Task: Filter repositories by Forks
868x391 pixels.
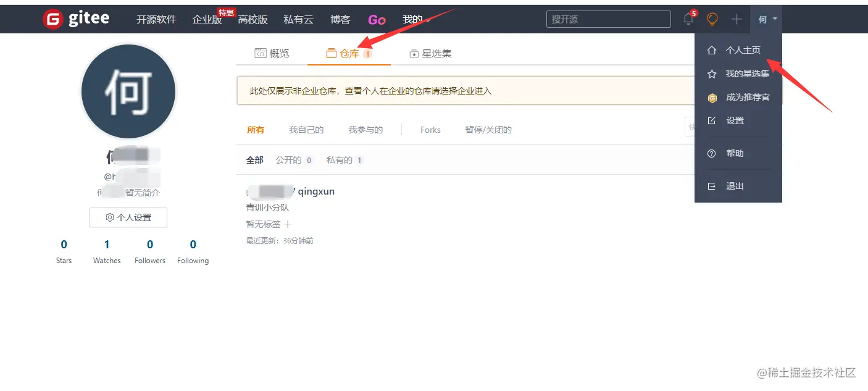Action: point(430,130)
